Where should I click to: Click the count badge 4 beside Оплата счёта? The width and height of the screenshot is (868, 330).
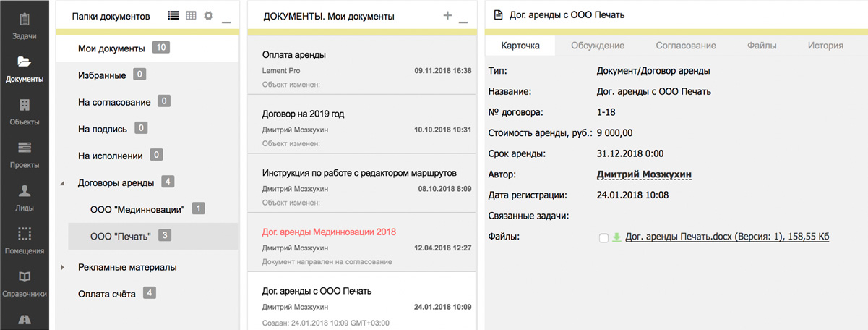[x=149, y=293]
